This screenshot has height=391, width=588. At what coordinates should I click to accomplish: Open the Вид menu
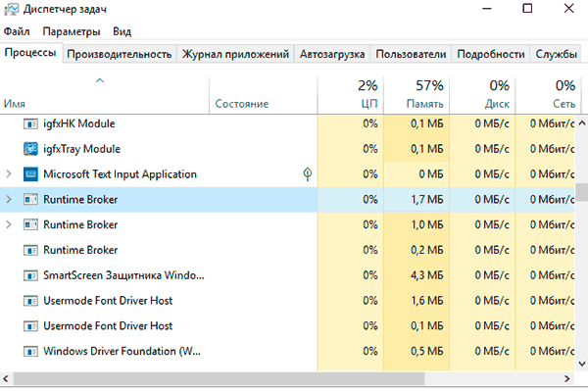coord(122,31)
